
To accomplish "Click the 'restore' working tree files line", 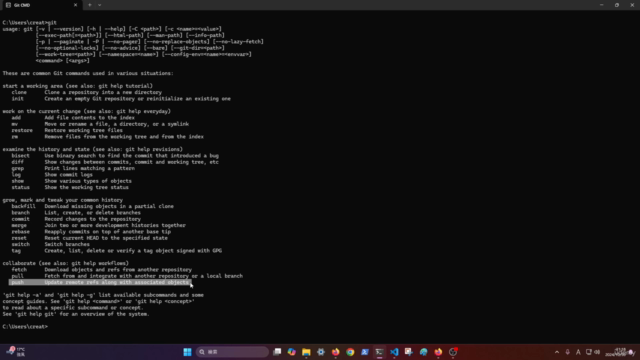I will pyautogui.click(x=67, y=131).
